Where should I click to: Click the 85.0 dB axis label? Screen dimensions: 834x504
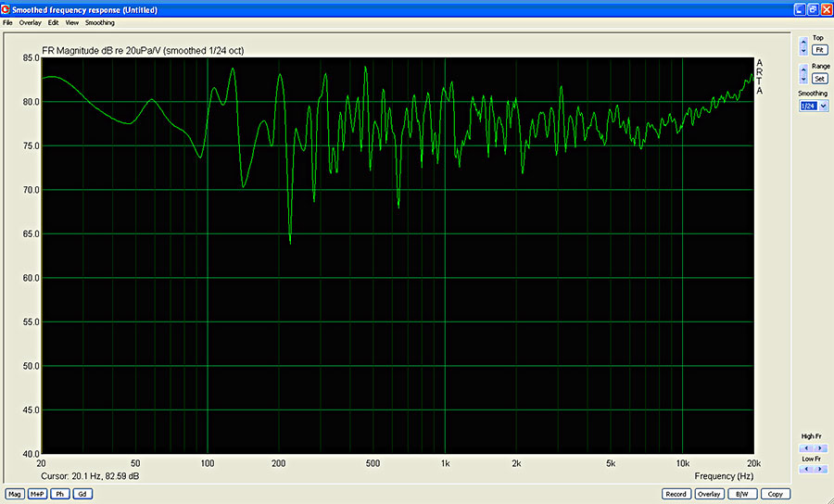click(31, 58)
